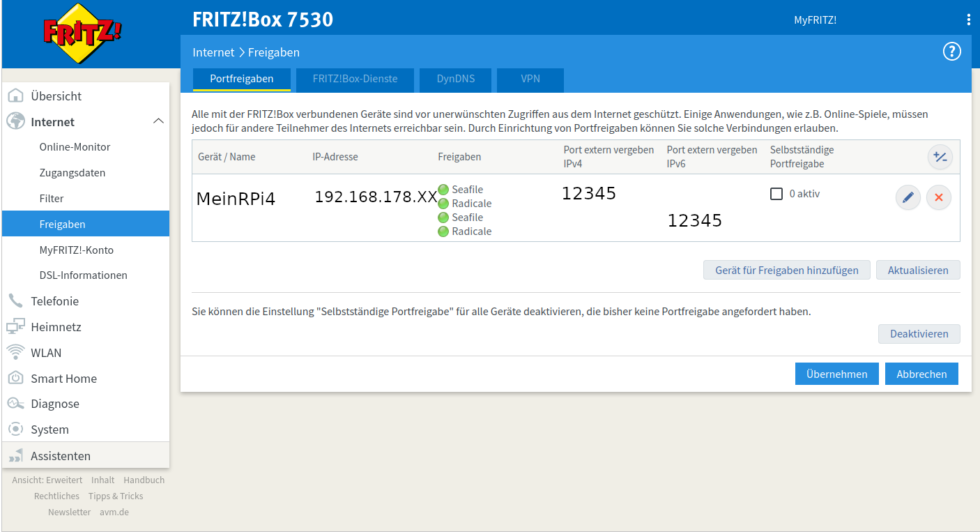Click the 0 aktiv status text

tap(804, 194)
